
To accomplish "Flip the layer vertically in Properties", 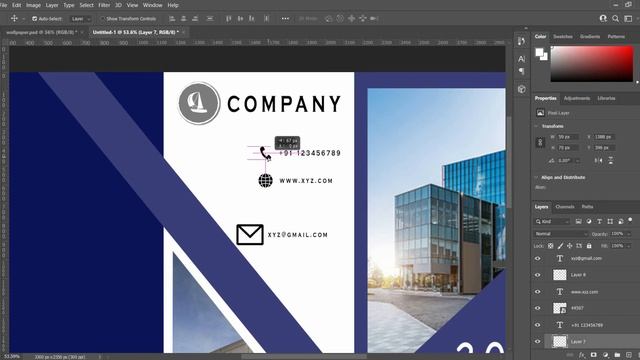I will [611, 160].
